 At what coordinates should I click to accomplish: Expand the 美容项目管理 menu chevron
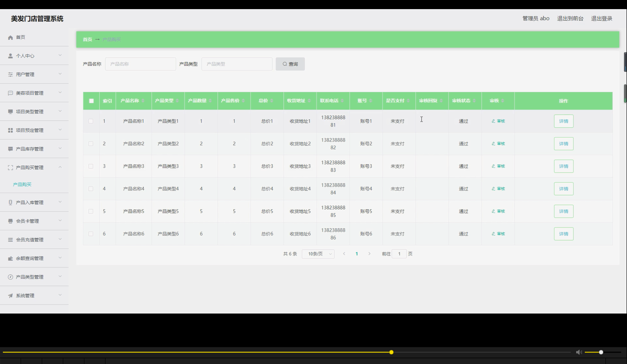60,93
